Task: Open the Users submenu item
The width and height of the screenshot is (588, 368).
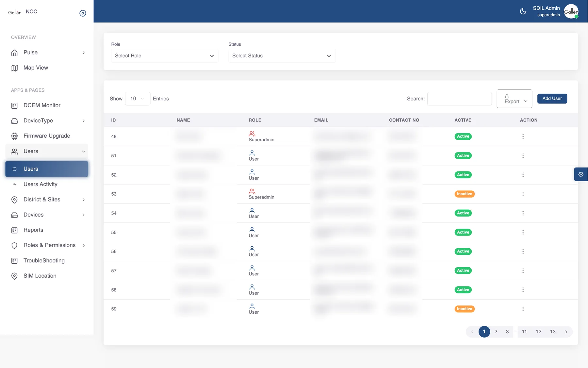Action: 47,169
